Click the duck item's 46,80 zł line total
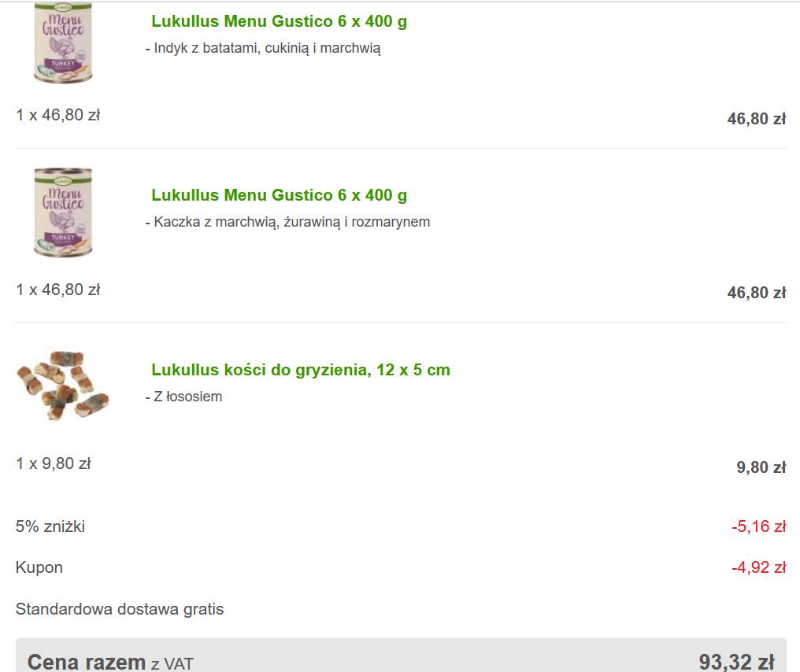This screenshot has height=672, width=800. [757, 293]
